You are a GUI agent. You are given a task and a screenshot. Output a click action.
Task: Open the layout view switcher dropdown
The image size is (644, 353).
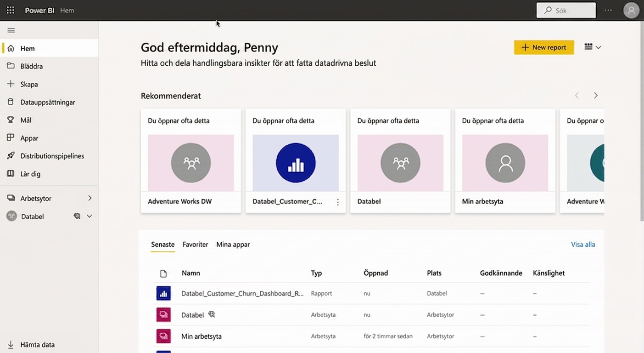(593, 47)
